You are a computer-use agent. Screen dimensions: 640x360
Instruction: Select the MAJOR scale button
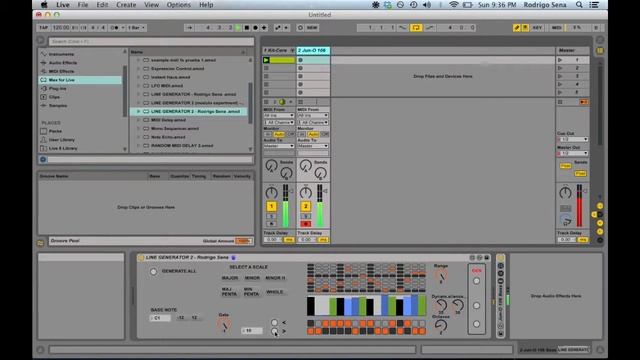click(x=230, y=278)
